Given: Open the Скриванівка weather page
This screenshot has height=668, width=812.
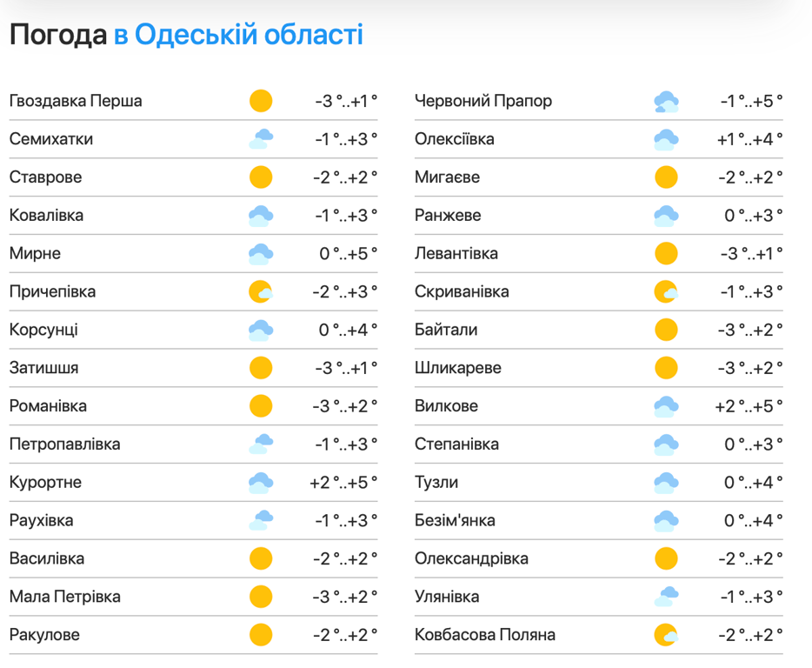Looking at the screenshot, I should point(462,291).
